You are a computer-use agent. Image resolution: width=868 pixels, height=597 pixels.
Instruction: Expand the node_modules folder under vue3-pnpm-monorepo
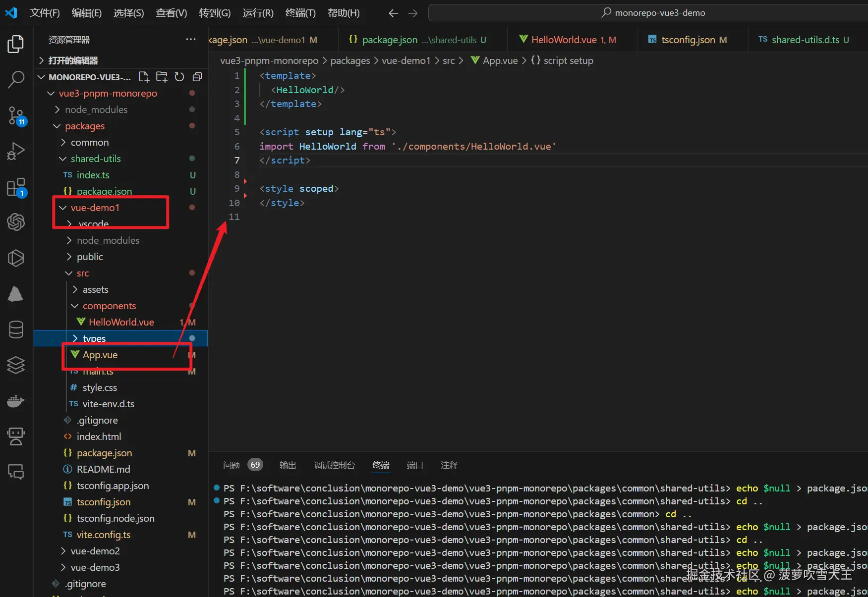(96, 109)
